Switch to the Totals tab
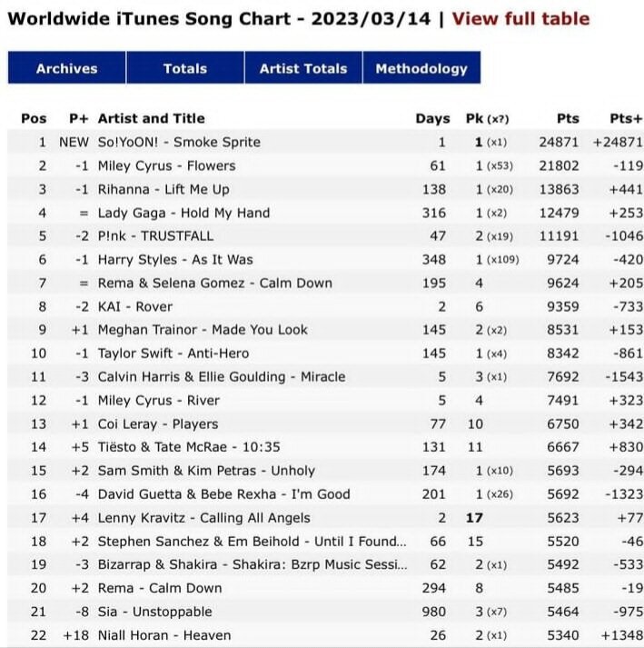This screenshot has height=648, width=644. pyautogui.click(x=185, y=68)
